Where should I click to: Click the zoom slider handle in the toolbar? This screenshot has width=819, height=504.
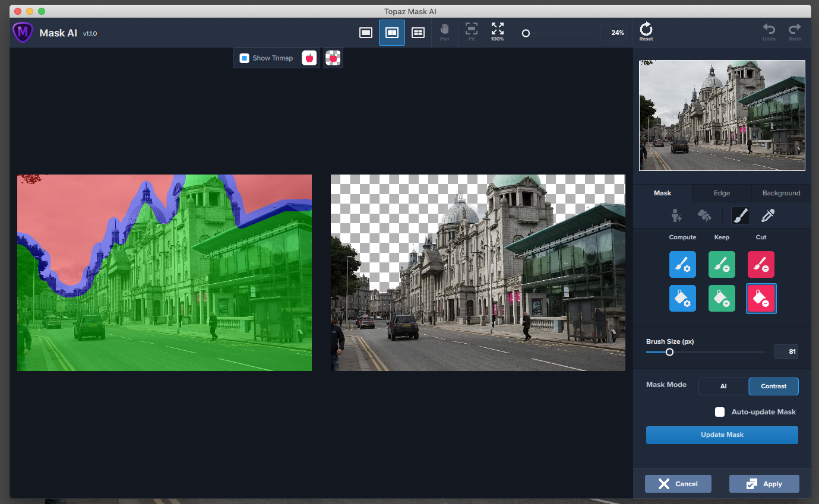point(526,33)
